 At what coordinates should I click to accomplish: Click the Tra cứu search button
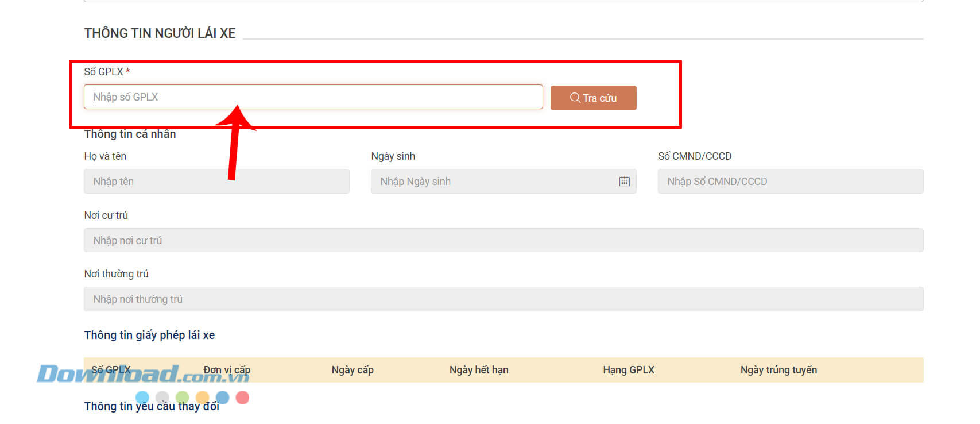click(593, 98)
